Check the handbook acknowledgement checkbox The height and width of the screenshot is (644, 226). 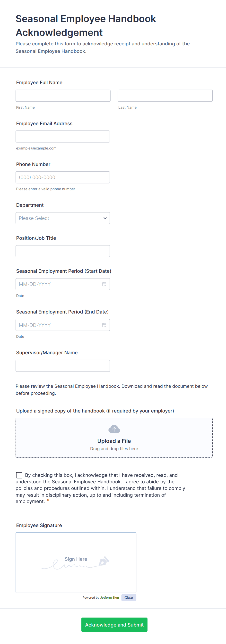coord(19,475)
